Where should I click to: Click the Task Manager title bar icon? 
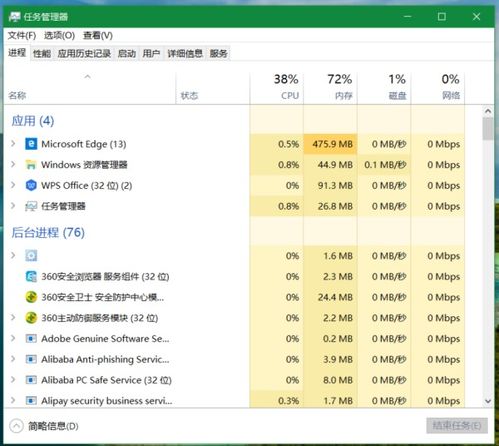pos(15,17)
